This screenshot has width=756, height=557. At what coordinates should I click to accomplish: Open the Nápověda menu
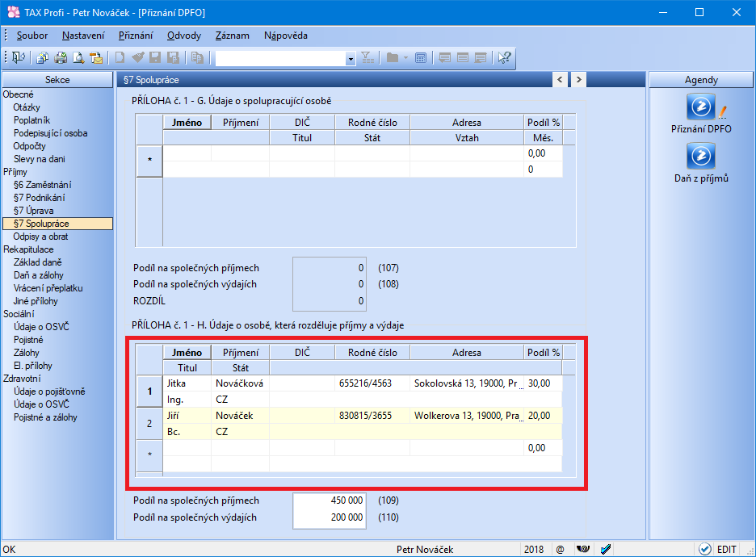pyautogui.click(x=285, y=36)
